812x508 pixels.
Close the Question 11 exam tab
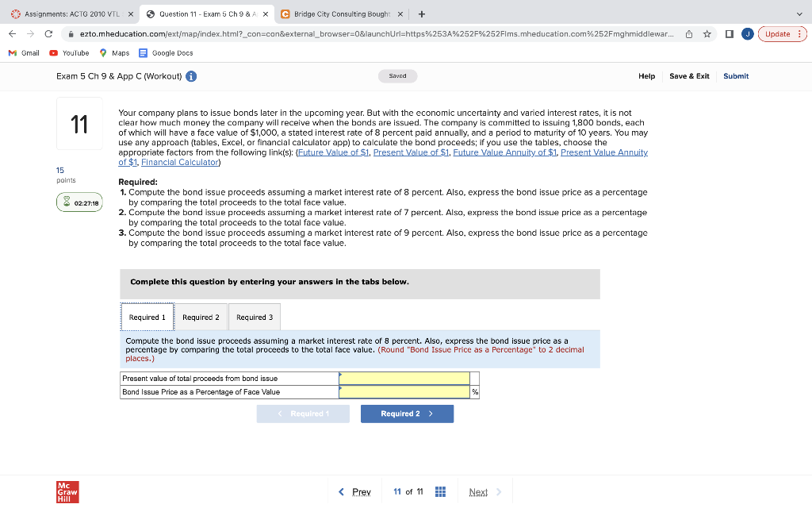[x=266, y=14]
